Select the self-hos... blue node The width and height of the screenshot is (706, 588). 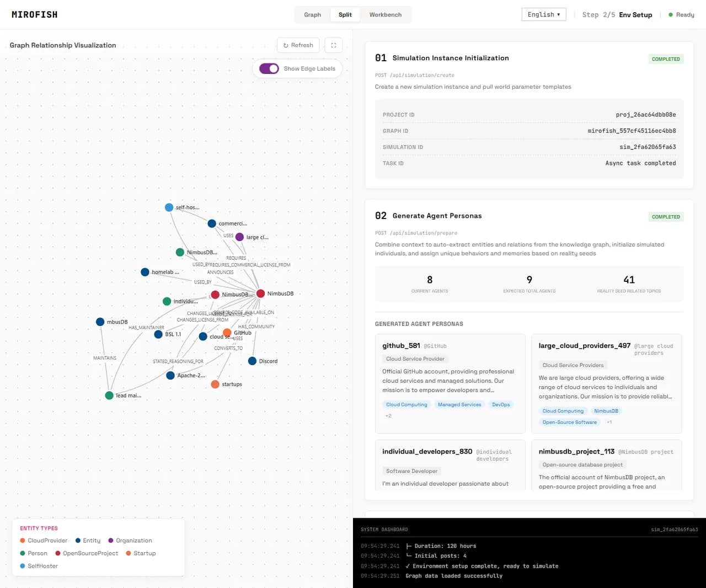pos(169,207)
